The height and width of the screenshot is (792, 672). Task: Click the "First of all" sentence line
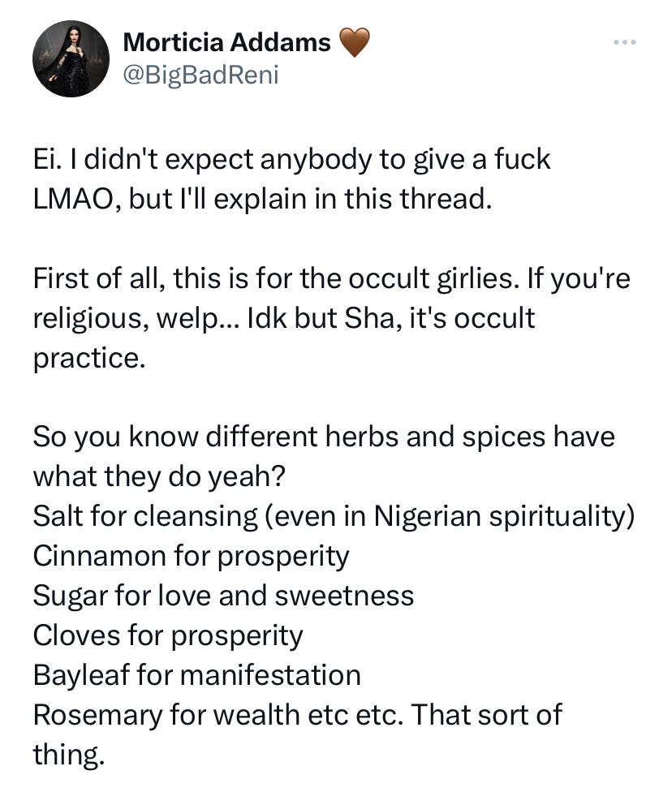point(331,279)
